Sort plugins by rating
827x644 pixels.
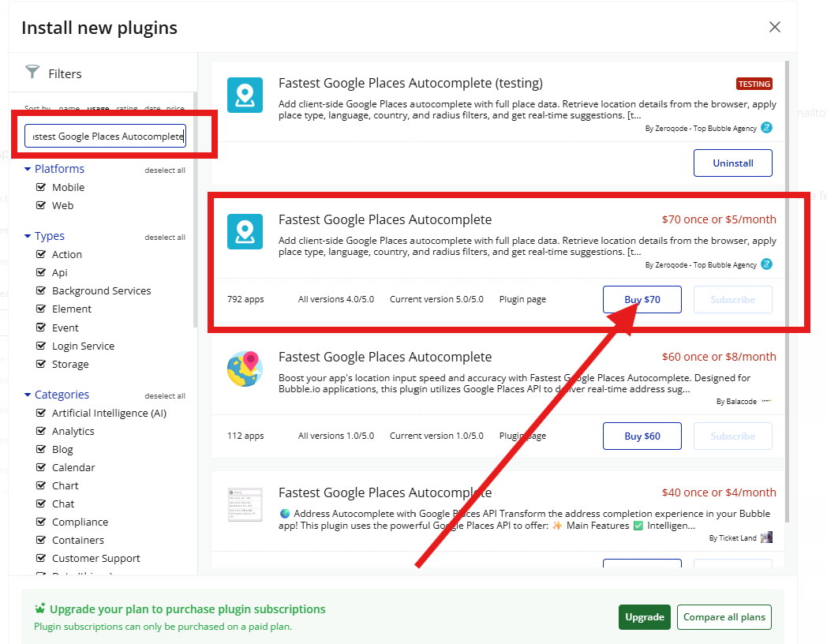[126, 108]
